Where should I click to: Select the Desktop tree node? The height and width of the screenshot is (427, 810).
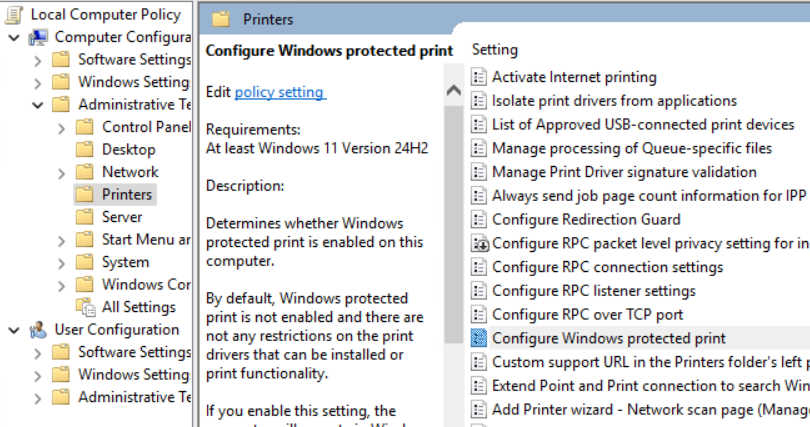(128, 150)
